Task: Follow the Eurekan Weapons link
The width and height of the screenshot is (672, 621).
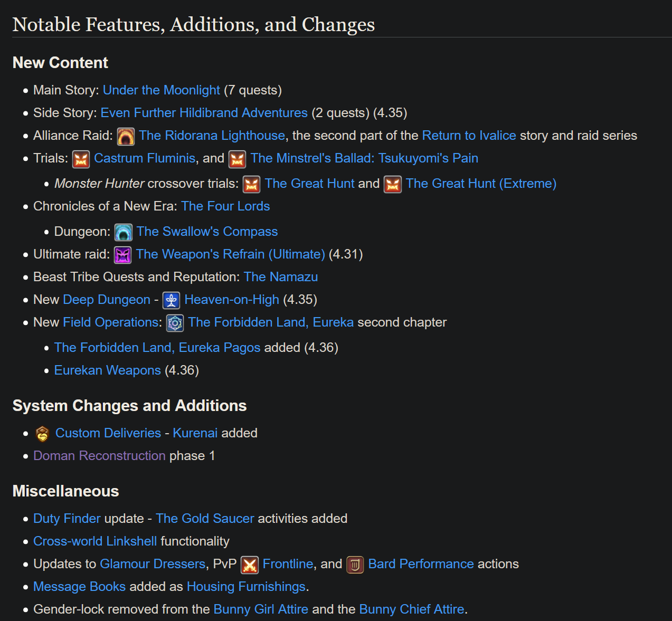Action: pyautogui.click(x=107, y=370)
